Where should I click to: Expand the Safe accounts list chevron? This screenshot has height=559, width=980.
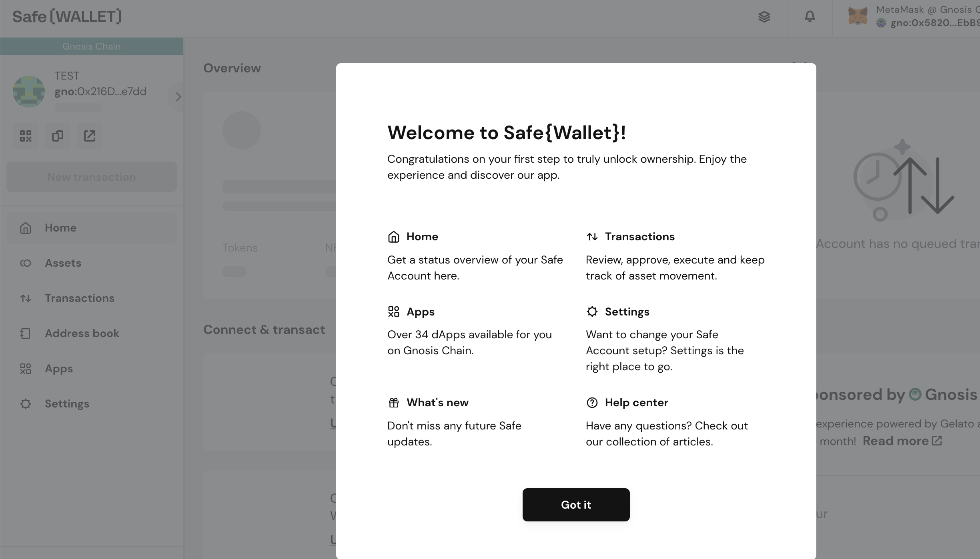click(178, 97)
